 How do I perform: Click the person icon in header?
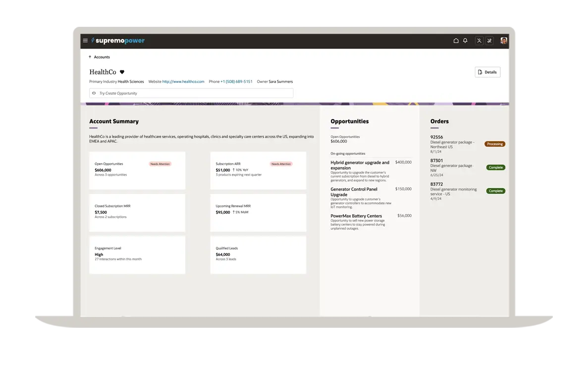(479, 41)
